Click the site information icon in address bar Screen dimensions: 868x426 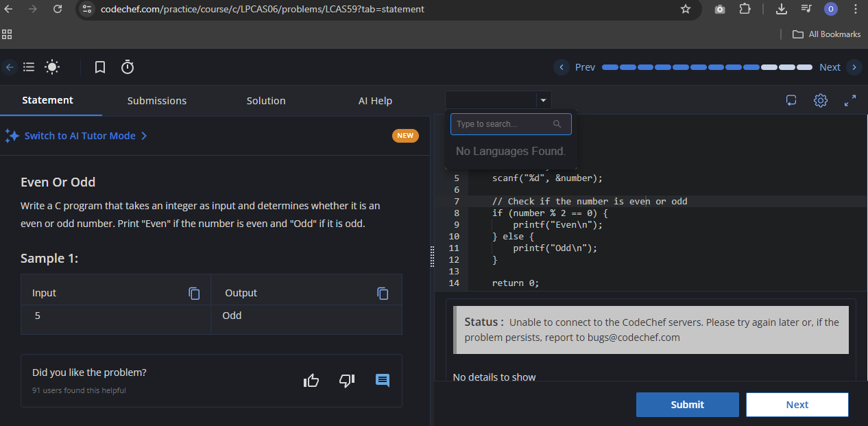point(86,9)
